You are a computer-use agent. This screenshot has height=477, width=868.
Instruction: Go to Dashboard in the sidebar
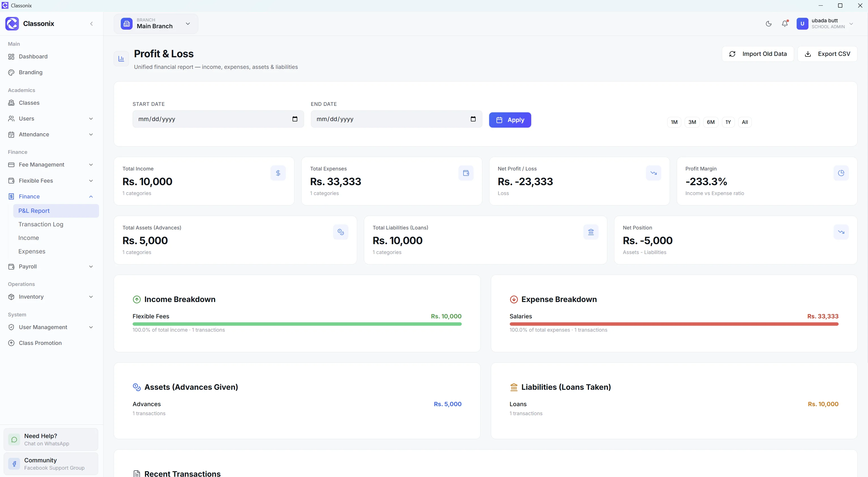pos(51,56)
